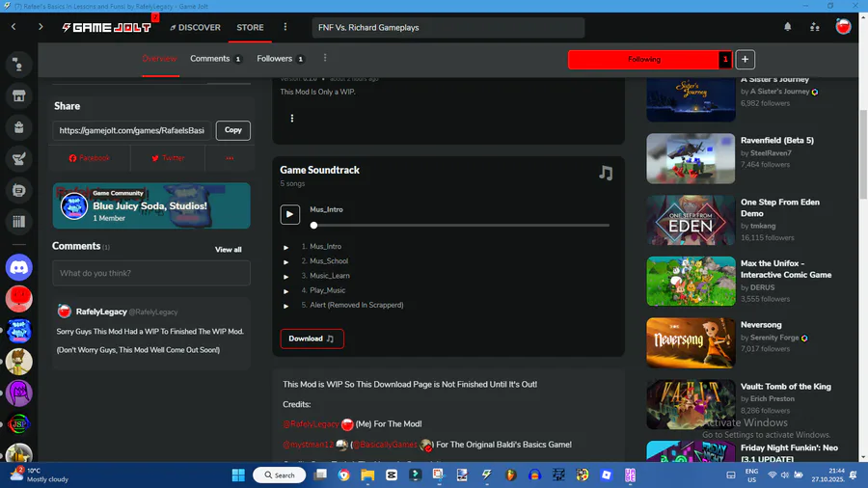Open the weather widget in taskbar
The image size is (868, 488).
click(39, 474)
